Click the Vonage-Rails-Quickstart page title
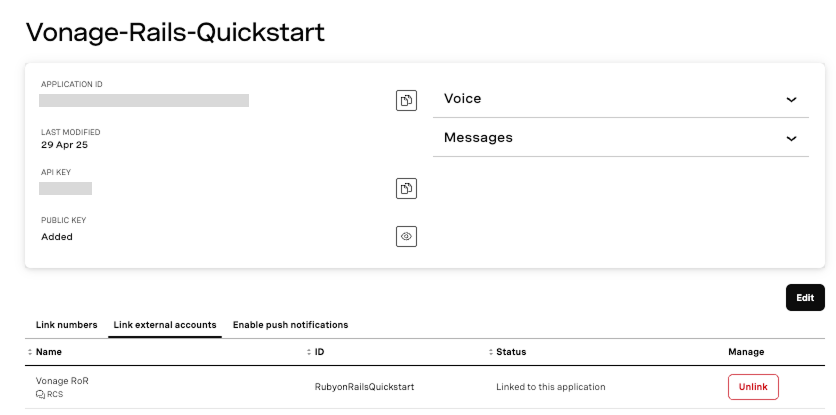Screen dimensions: 836x415 pos(175,31)
